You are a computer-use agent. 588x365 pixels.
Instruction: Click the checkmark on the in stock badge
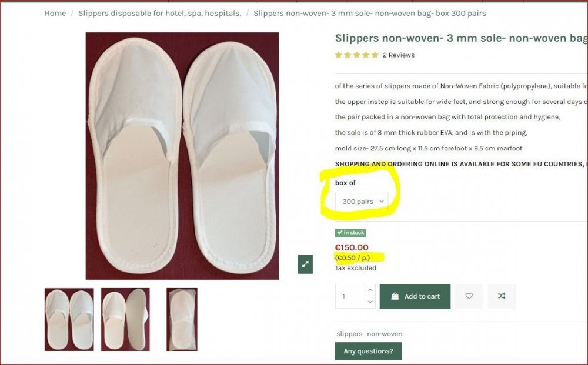(340, 232)
